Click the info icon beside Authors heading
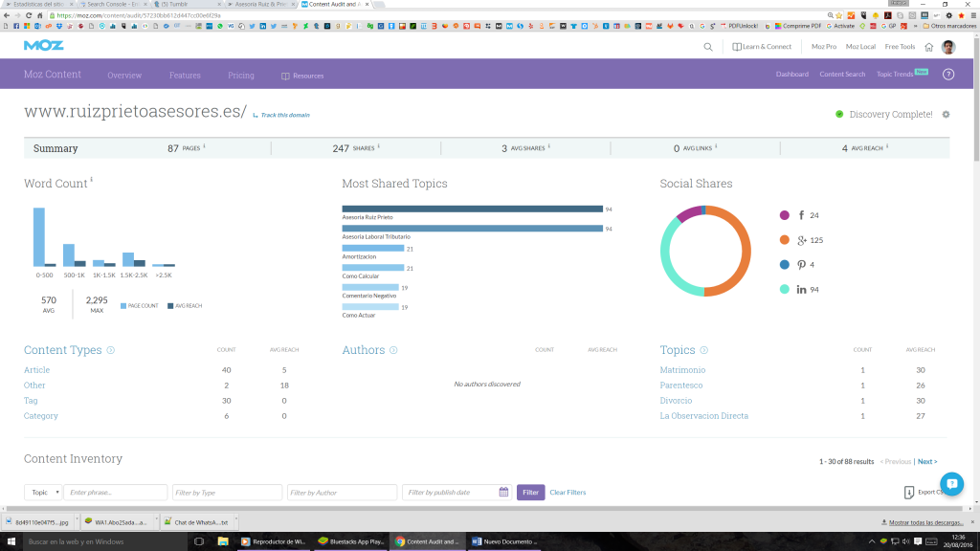This screenshot has height=551, width=980. 393,350
